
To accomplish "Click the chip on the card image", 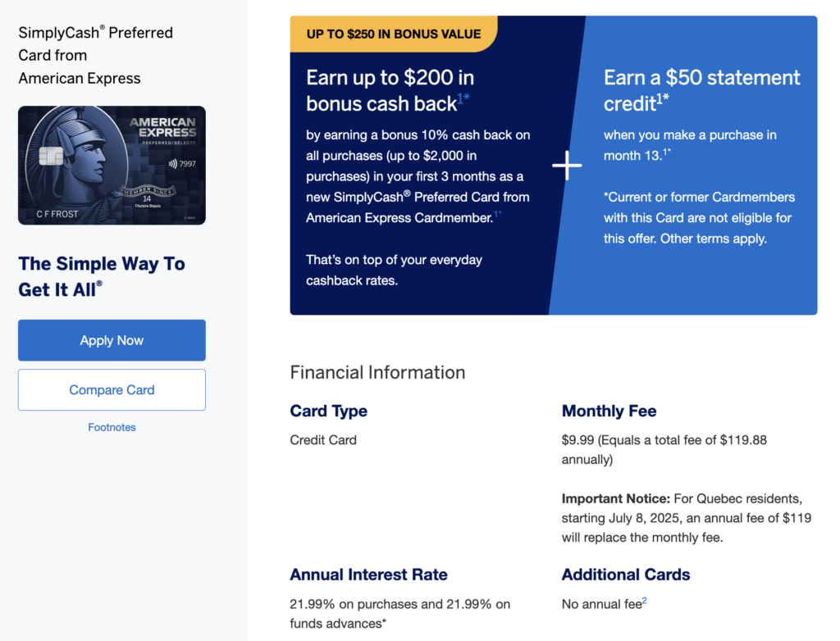I will [51, 156].
